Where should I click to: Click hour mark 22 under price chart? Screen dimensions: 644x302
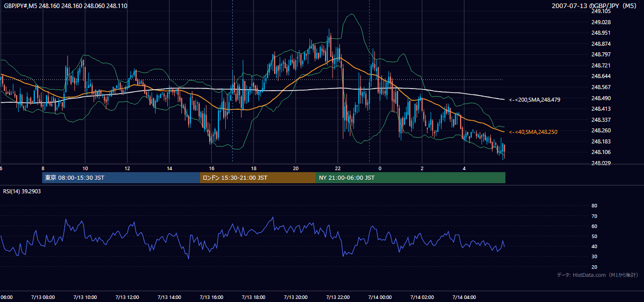338,168
